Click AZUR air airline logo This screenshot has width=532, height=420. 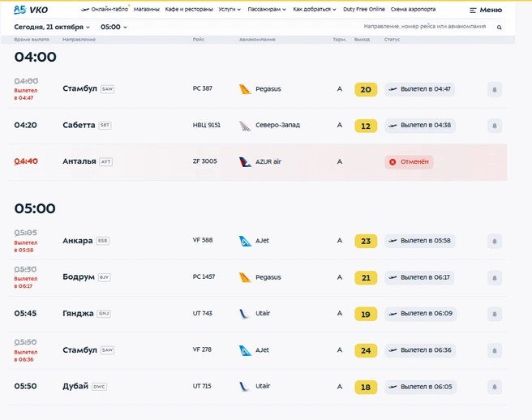point(245,162)
